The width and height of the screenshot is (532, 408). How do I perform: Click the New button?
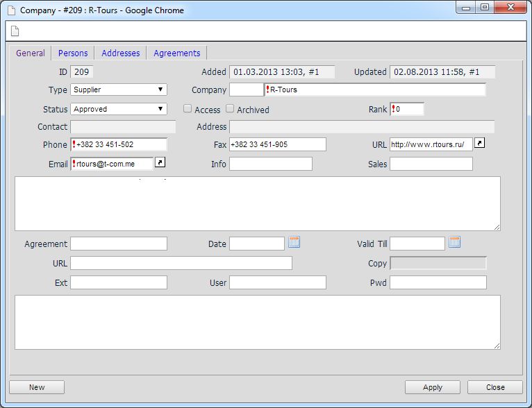point(37,387)
